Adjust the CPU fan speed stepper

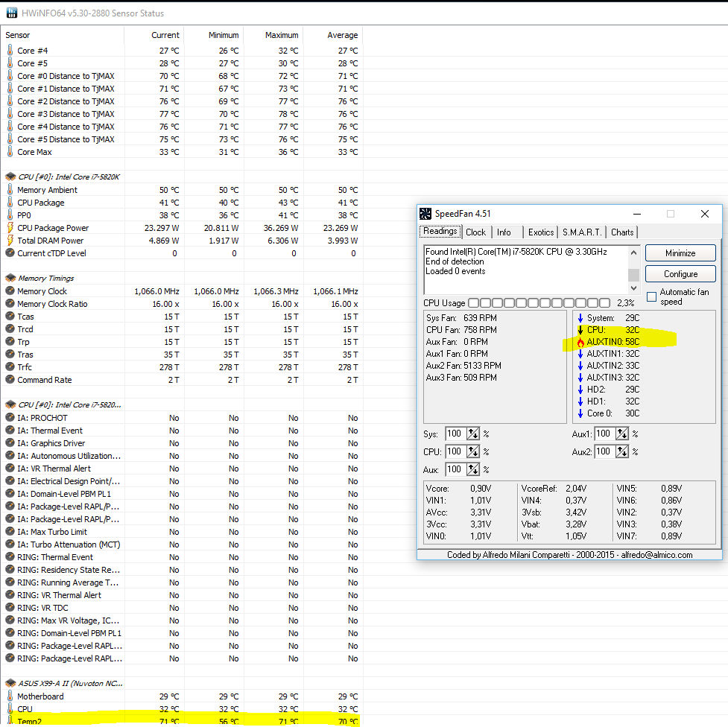click(x=472, y=451)
